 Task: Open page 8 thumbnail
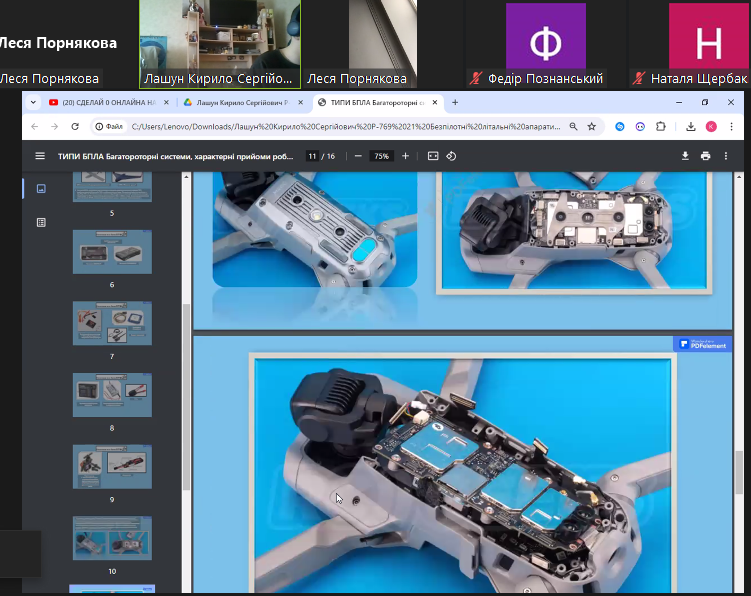pos(112,395)
